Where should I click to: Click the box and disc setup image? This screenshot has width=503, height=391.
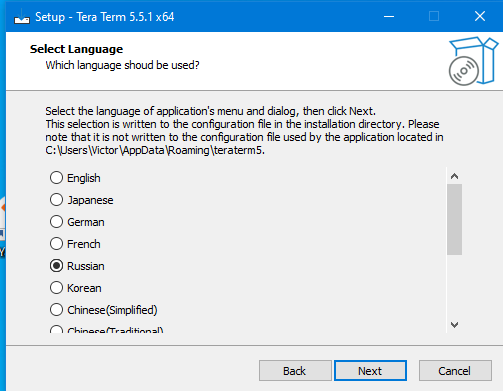pos(474,61)
